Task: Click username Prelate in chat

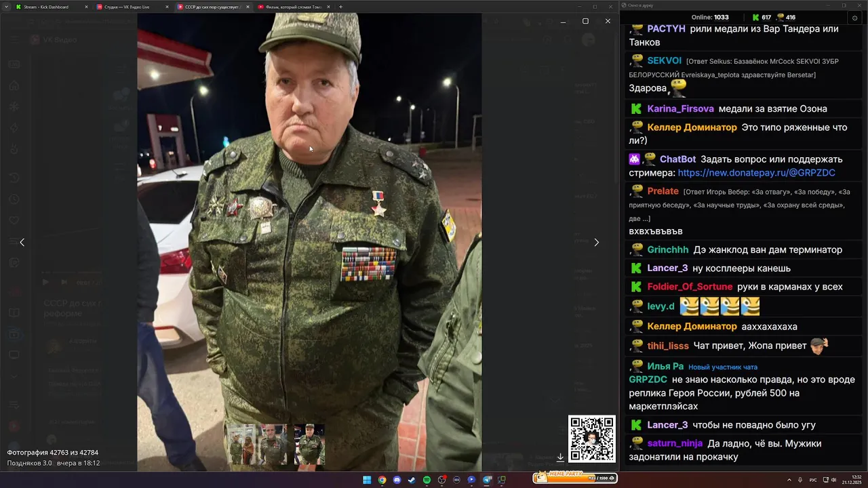Action: (x=663, y=191)
